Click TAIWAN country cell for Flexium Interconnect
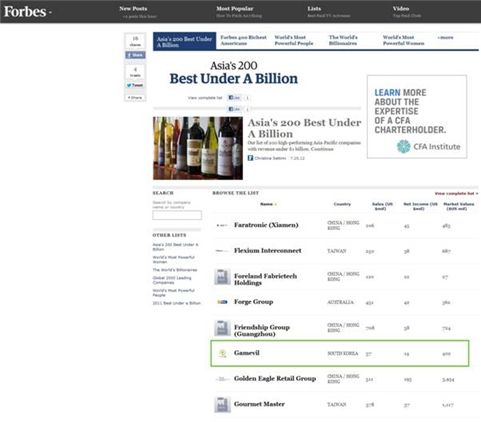This screenshot has height=422, width=481. 337,251
